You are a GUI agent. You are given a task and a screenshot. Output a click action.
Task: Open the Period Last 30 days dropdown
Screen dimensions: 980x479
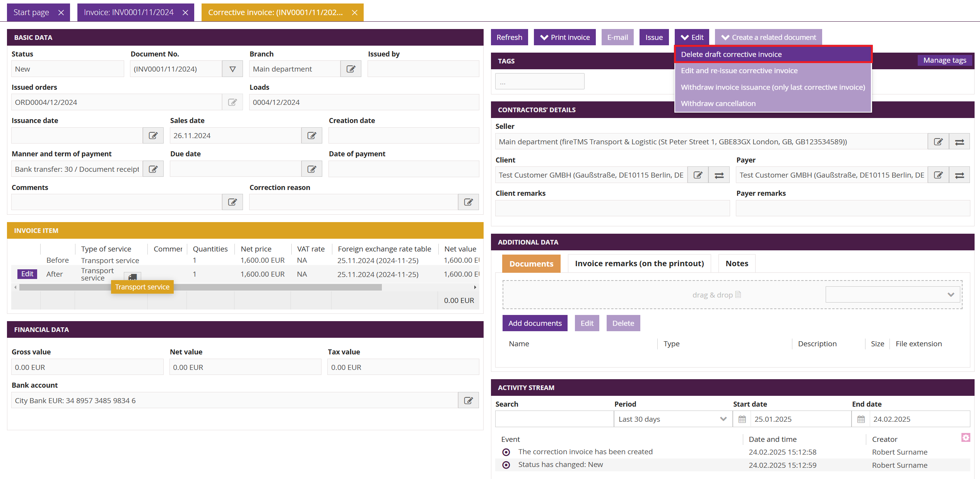672,419
